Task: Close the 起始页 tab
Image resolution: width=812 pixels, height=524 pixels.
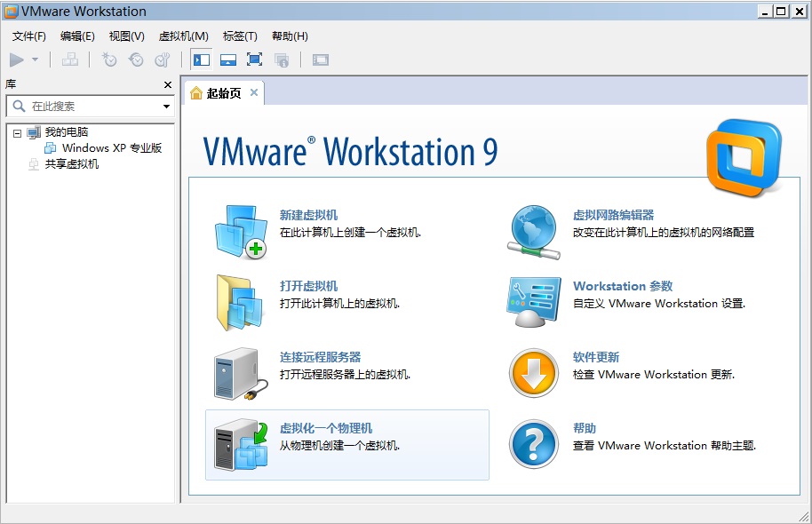Action: coord(254,92)
